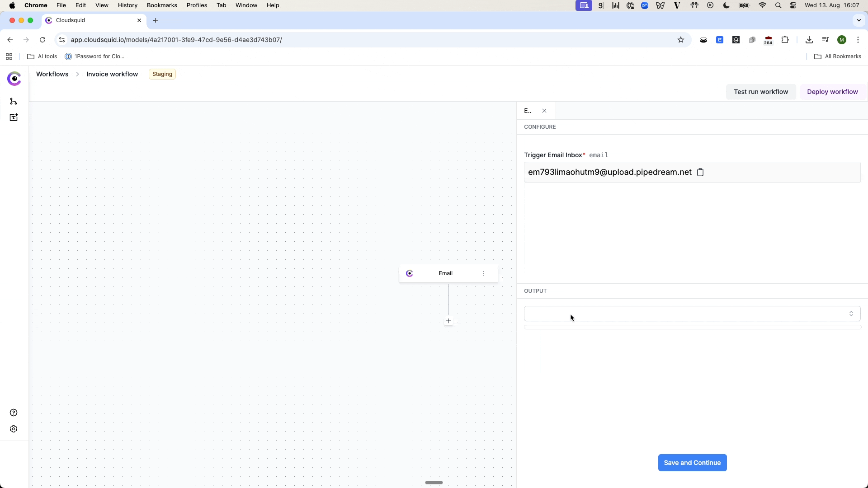
Task: Click the sparkle add icon in sidebar
Action: point(14,117)
